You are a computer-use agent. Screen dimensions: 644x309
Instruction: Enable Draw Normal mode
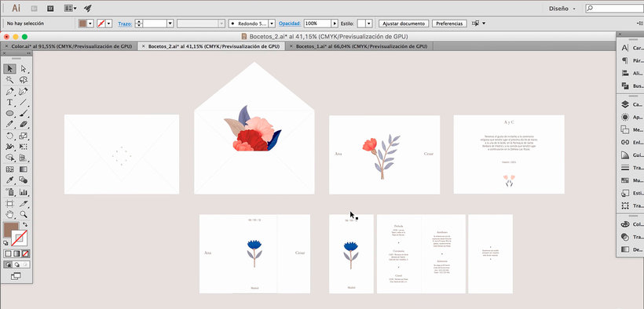coord(8,264)
